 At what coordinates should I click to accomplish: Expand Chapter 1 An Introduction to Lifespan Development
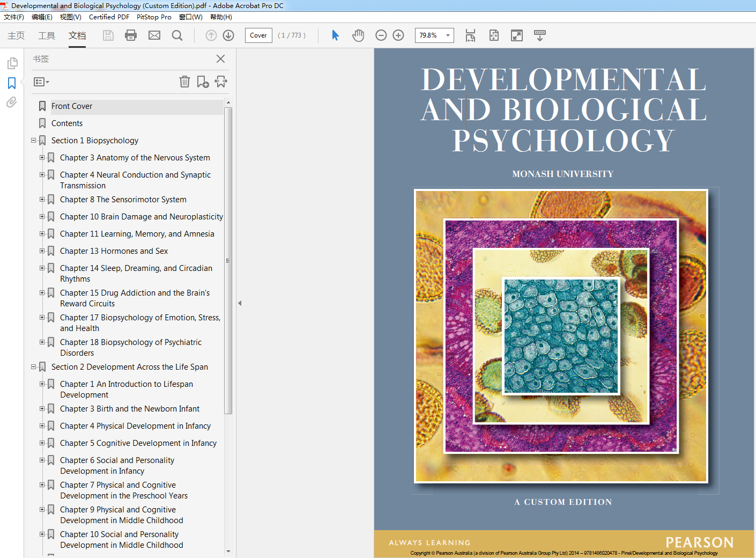click(42, 384)
